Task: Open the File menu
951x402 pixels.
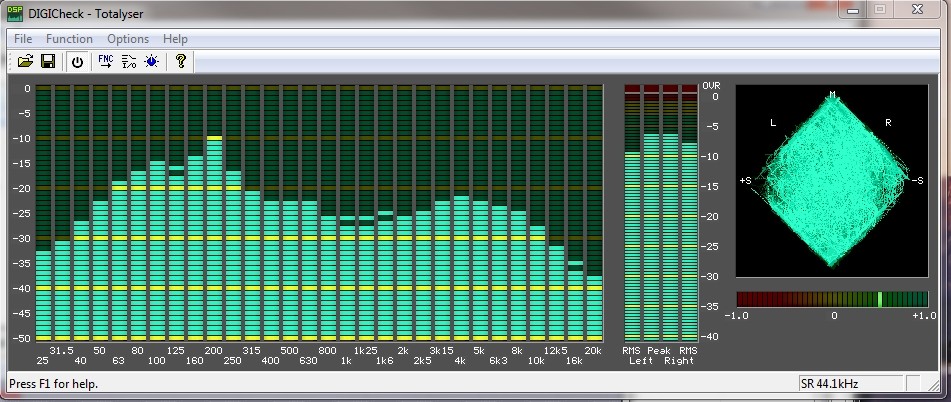Action: [23, 39]
